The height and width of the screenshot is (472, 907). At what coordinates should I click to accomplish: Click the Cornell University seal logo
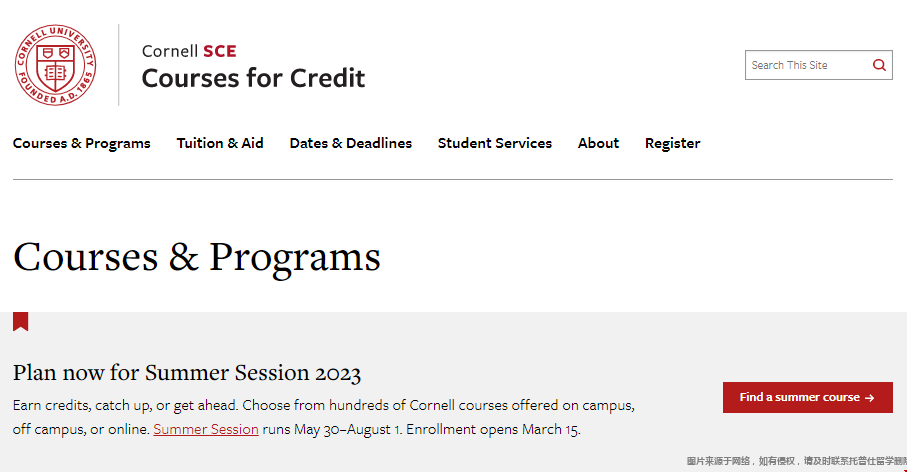tap(55, 65)
